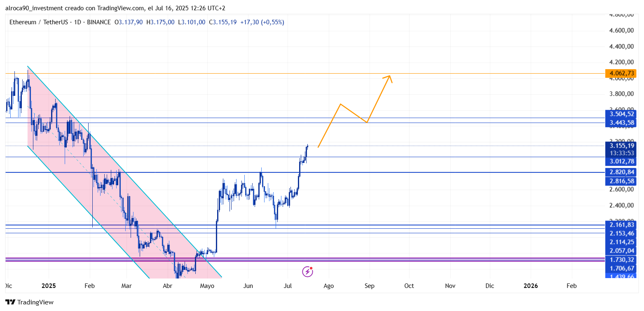Select the 3.443,58 price level label
Image resolution: width=644 pixels, height=311 pixels.
click(620, 123)
